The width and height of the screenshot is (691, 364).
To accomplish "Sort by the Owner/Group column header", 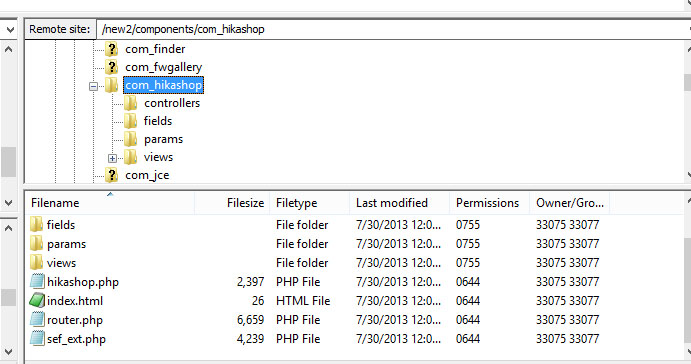I will pos(569,203).
